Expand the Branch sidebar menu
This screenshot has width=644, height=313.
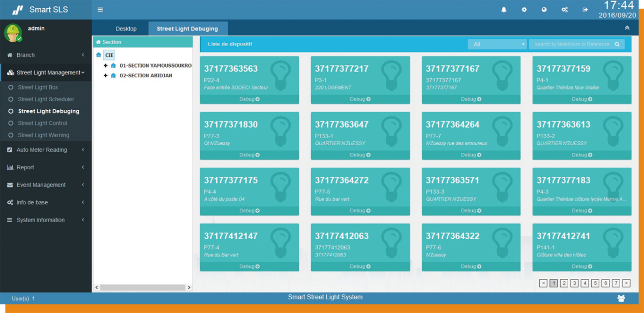(46, 55)
